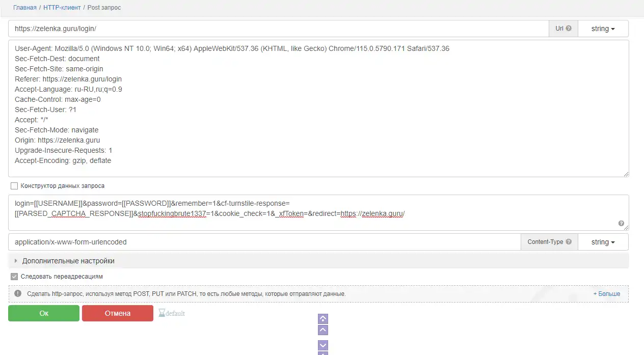Go to Главная breadcrumb link
Viewport: 644px width, 355px height.
[x=25, y=8]
